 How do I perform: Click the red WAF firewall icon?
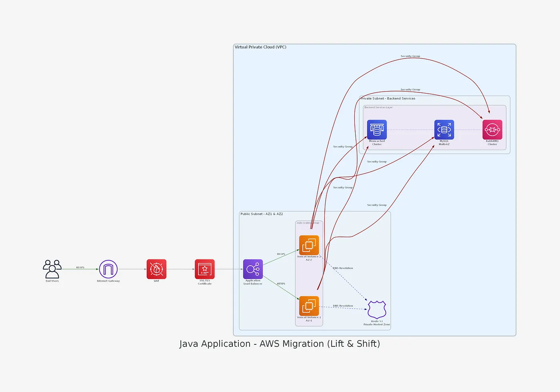pos(156,269)
